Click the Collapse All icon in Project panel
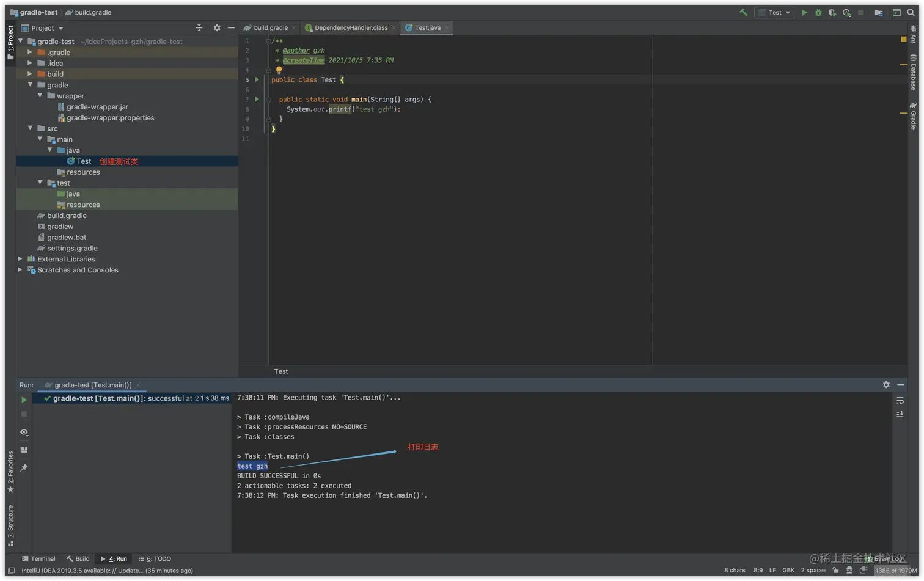Viewport: 924px width, 581px height. point(199,28)
